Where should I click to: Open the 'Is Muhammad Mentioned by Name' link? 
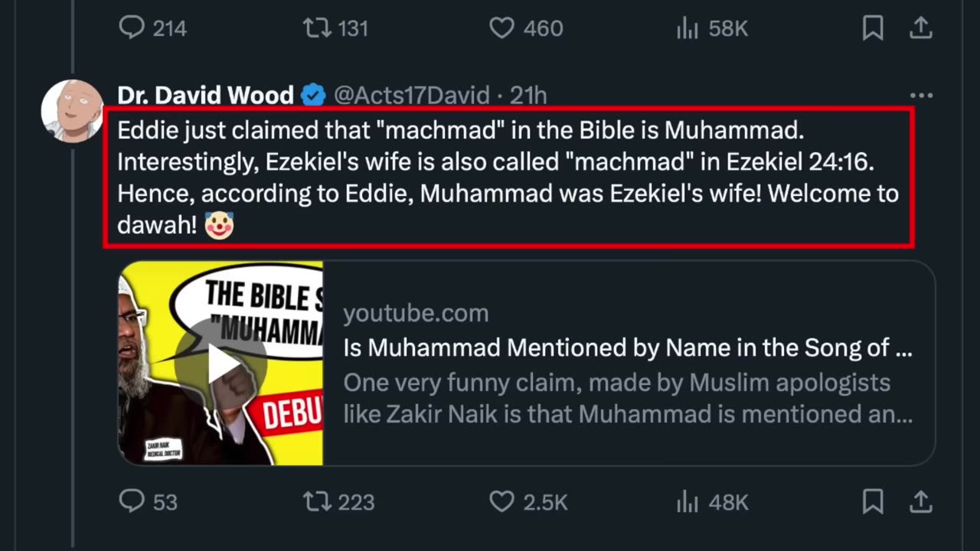tap(628, 348)
